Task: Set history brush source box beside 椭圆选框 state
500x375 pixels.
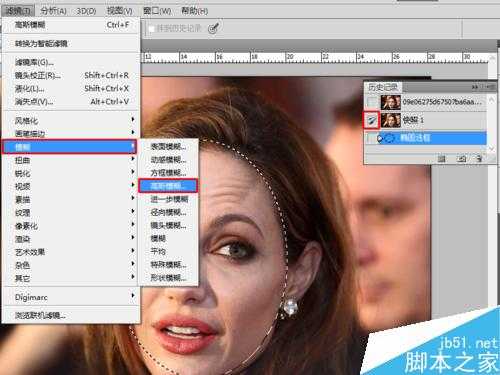Action: [x=371, y=138]
